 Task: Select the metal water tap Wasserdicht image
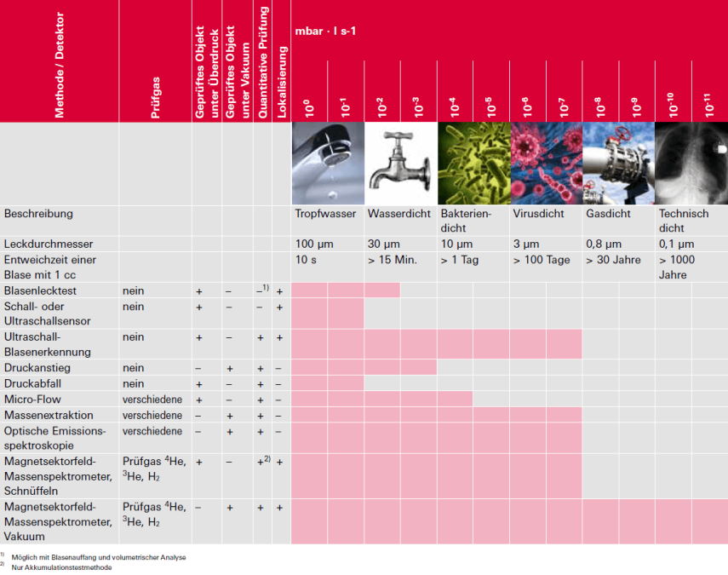[x=401, y=163]
